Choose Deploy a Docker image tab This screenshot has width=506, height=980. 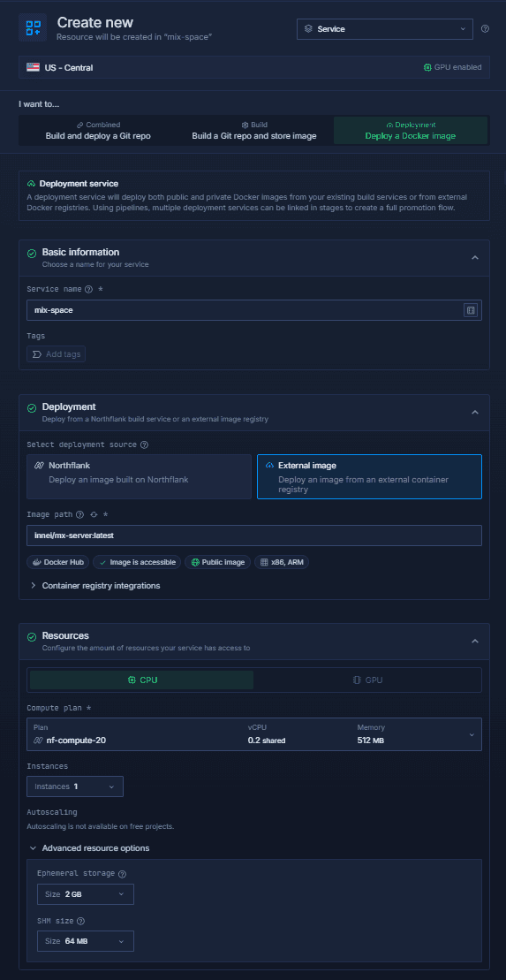pyautogui.click(x=411, y=131)
